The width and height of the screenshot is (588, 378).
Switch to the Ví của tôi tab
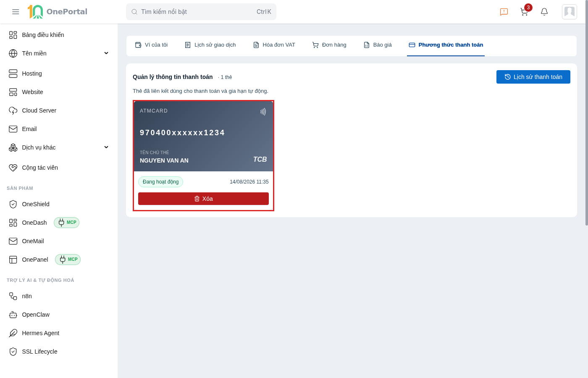coord(151,45)
